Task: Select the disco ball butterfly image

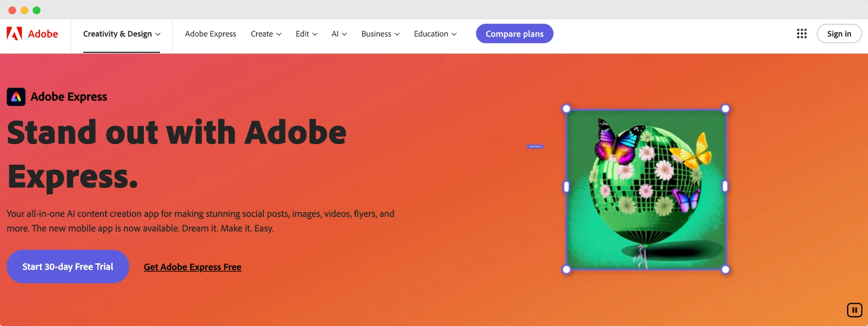Action: pos(646,189)
